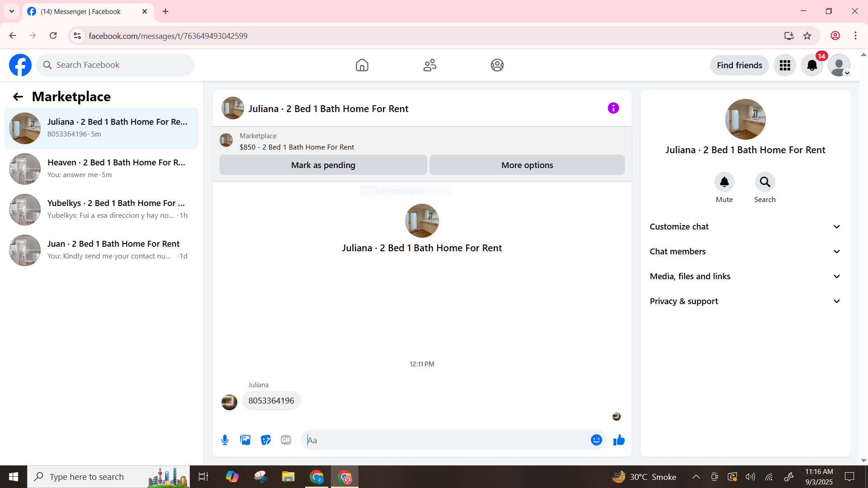The image size is (868, 488).
Task: Open a new browser tab
Action: coord(165,12)
